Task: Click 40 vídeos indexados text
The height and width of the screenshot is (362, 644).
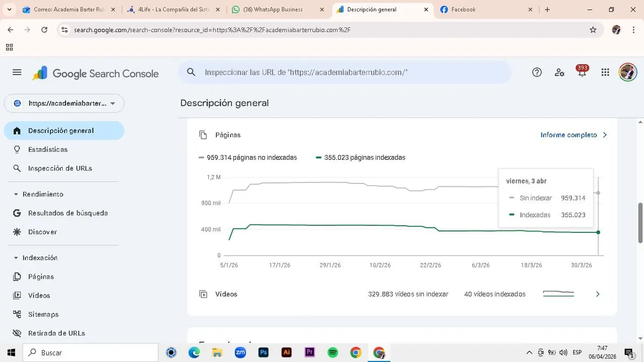Action: [x=495, y=294]
